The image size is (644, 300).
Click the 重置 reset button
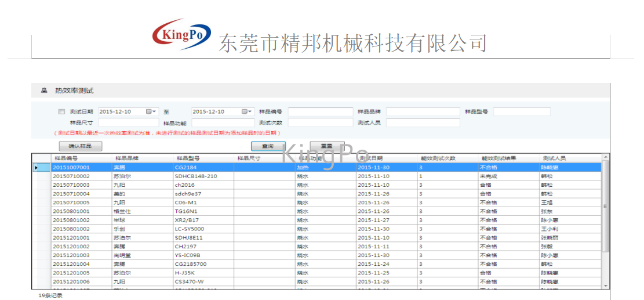327,146
